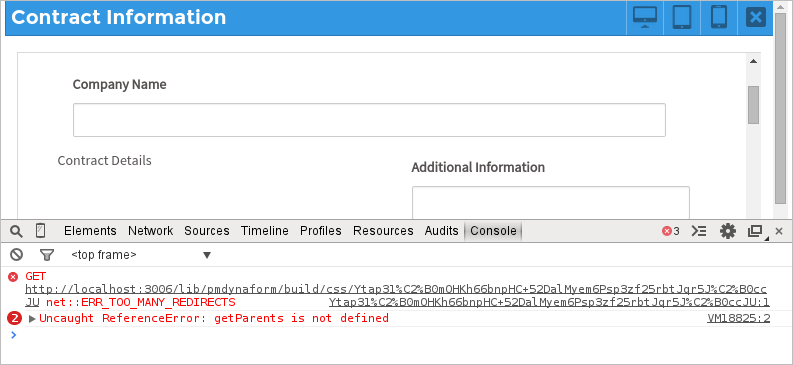This screenshot has width=793, height=365.
Task: Expand the getParents ReferenceError details
Action: pyautogui.click(x=32, y=318)
